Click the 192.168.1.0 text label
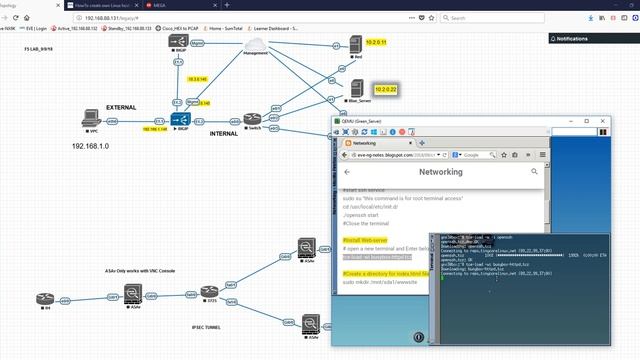This screenshot has width=640, height=360. pos(90,146)
